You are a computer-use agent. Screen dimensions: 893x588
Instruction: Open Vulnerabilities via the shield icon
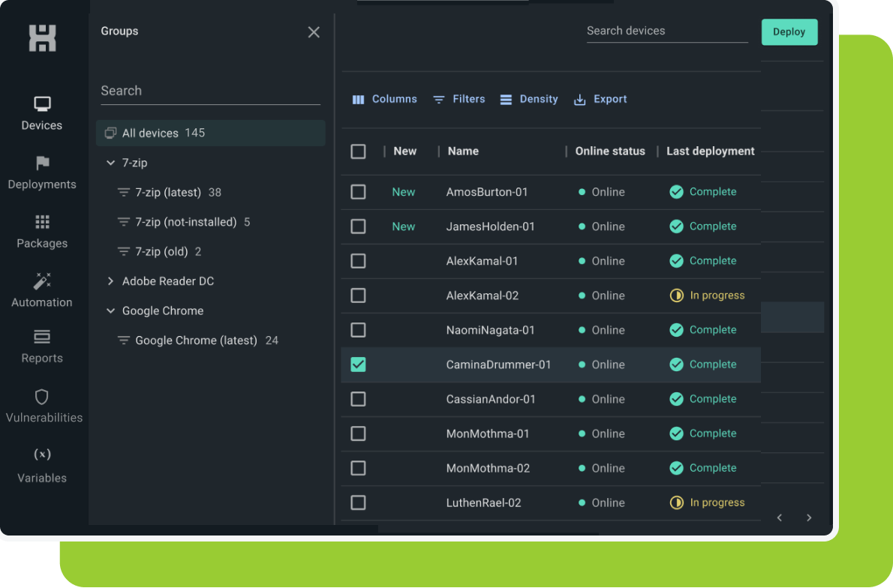(41, 405)
